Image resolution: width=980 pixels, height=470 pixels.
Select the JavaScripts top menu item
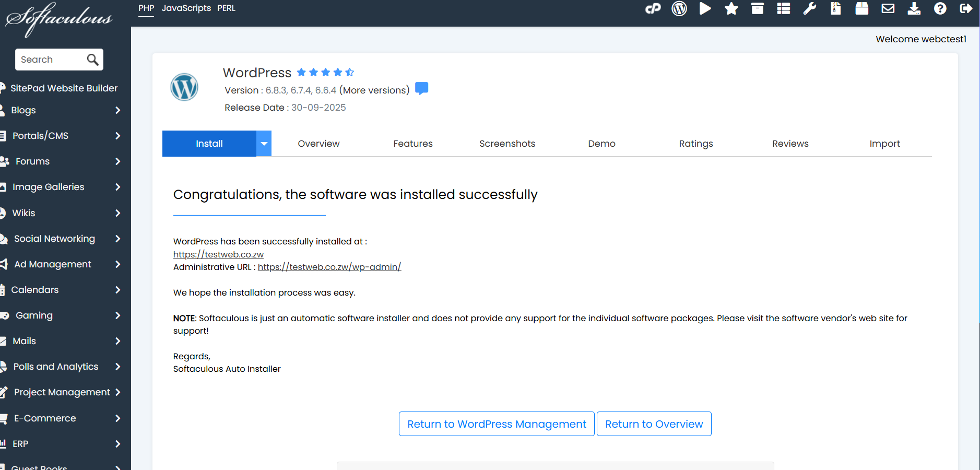(186, 8)
